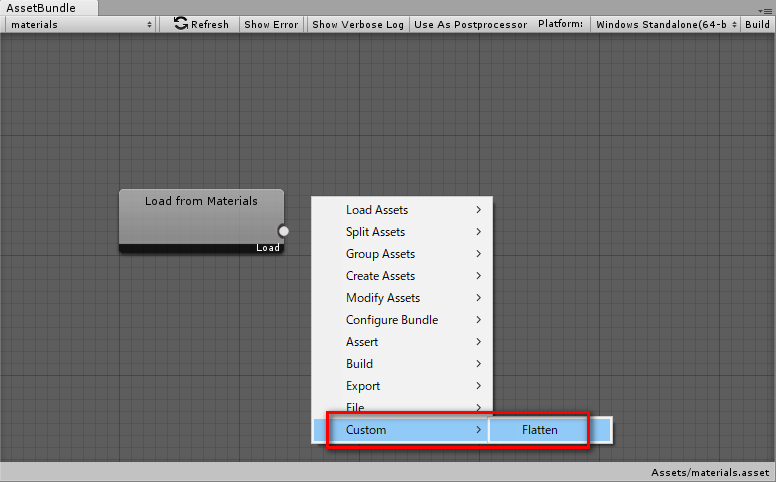The image size is (776, 482).
Task: Open Configure Bundle submenu
Action: click(x=402, y=320)
